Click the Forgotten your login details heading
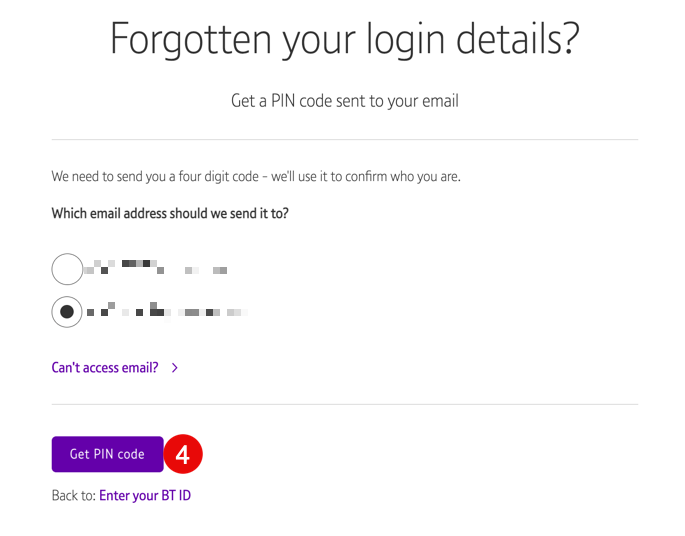The image size is (685, 536). (345, 39)
